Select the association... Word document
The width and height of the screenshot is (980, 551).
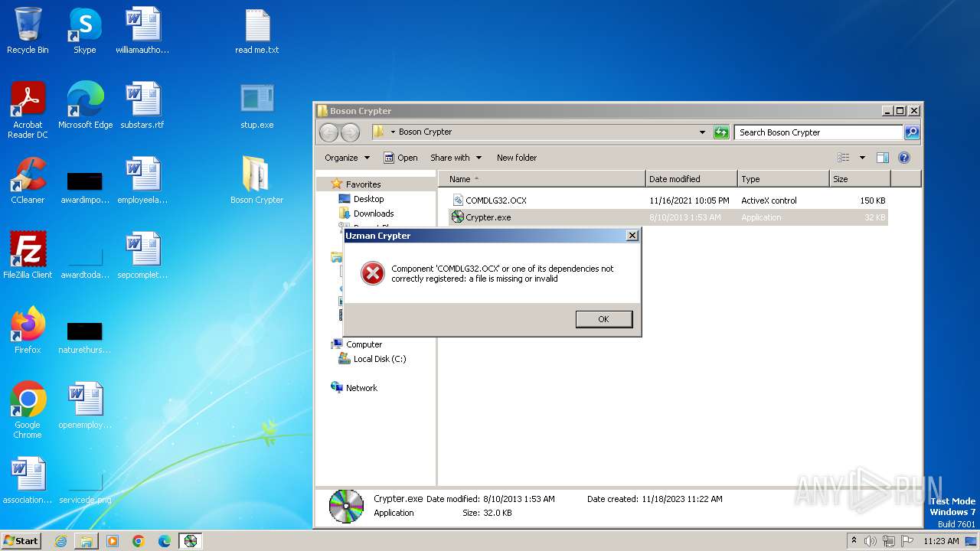[28, 481]
